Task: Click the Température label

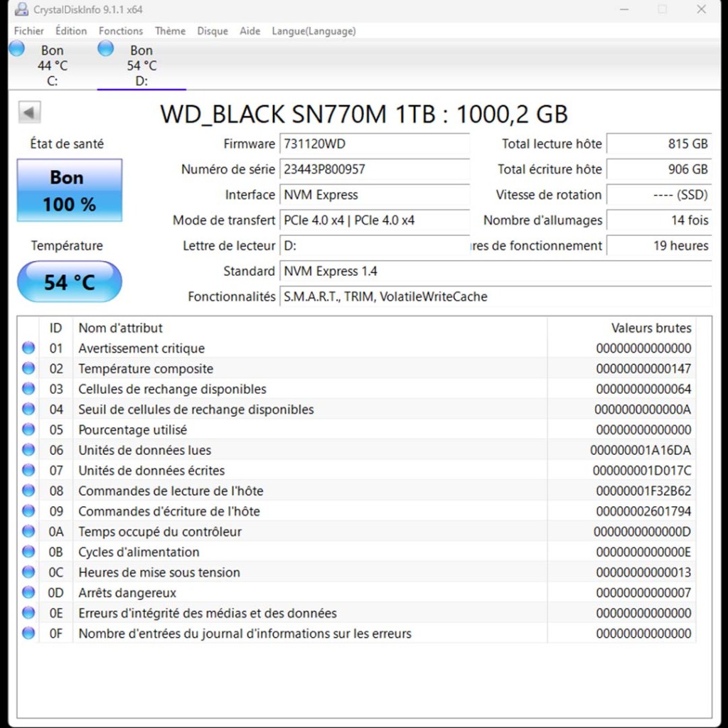Action: (67, 245)
